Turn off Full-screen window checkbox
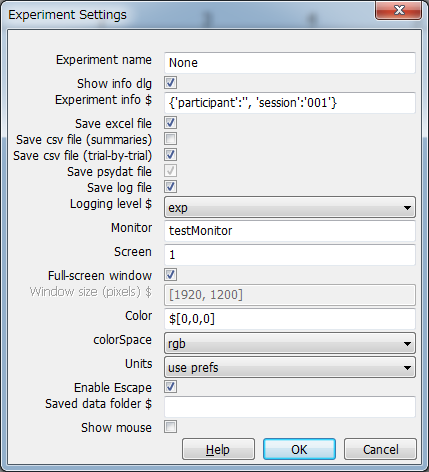Viewport: 429px width, 472px height. (170, 275)
